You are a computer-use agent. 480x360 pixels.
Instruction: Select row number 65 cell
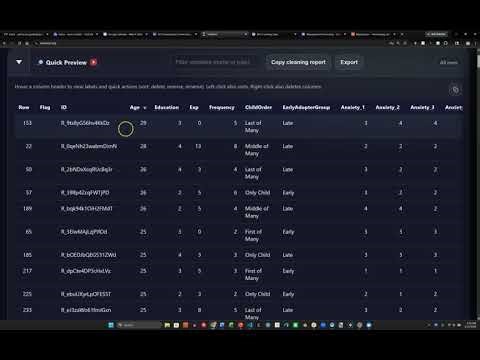click(29, 232)
